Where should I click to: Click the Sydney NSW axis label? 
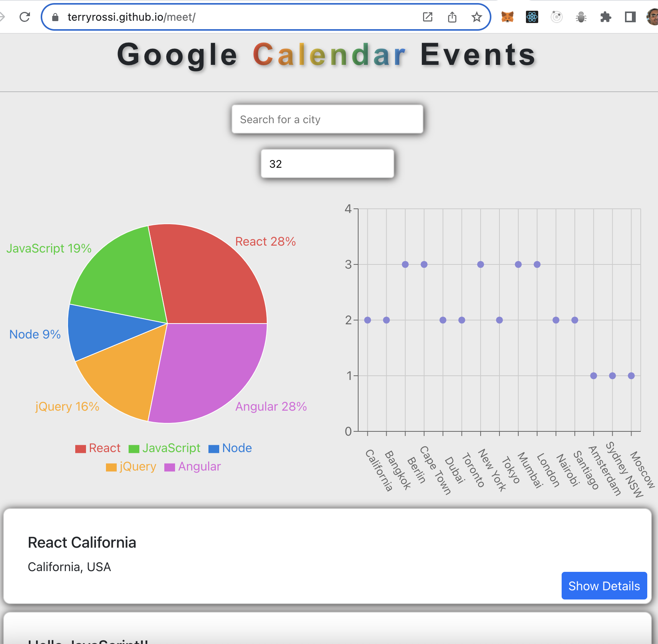624,469
